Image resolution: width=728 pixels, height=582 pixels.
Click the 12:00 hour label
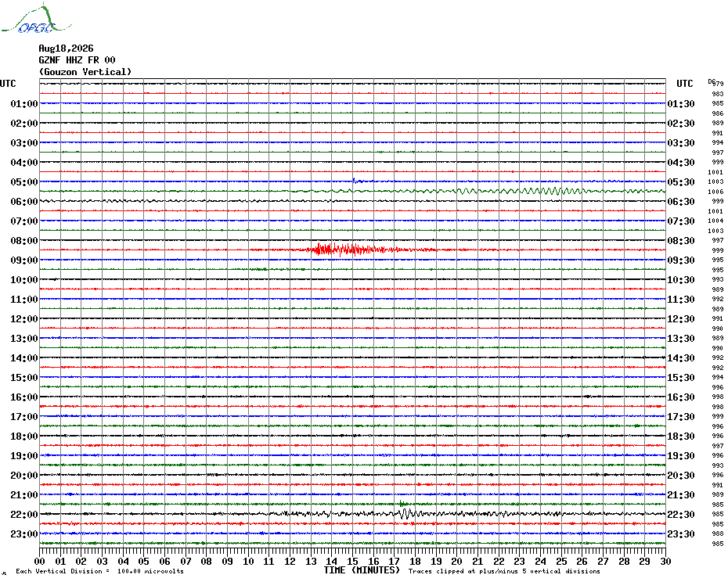click(x=24, y=319)
